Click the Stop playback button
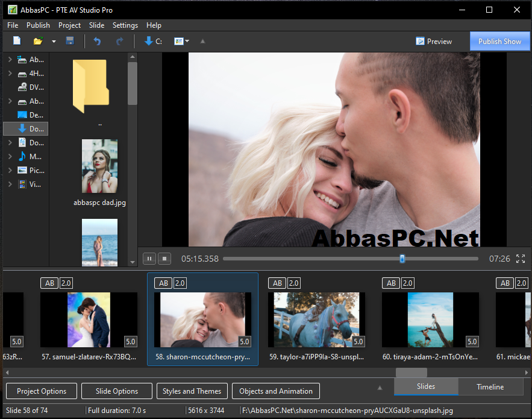 [x=164, y=259]
